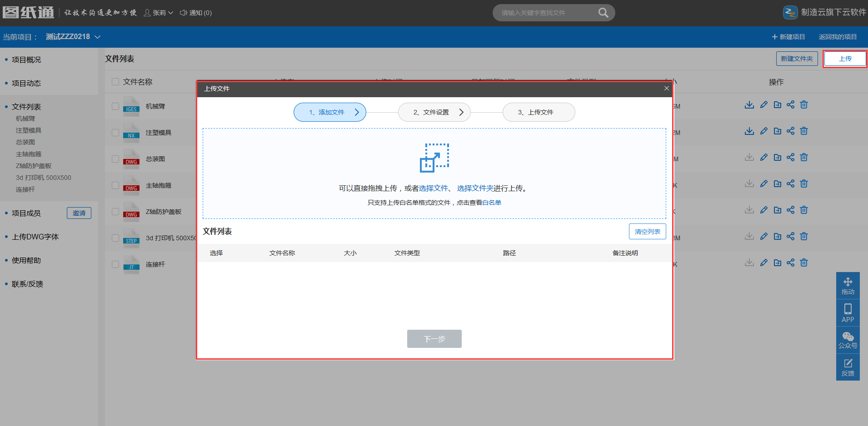Download the 注塑模具 file
The height and width of the screenshot is (426, 868).
(x=749, y=131)
